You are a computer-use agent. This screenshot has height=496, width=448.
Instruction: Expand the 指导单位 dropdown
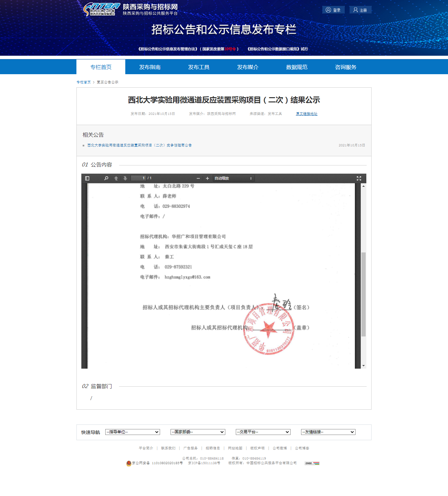tap(132, 432)
